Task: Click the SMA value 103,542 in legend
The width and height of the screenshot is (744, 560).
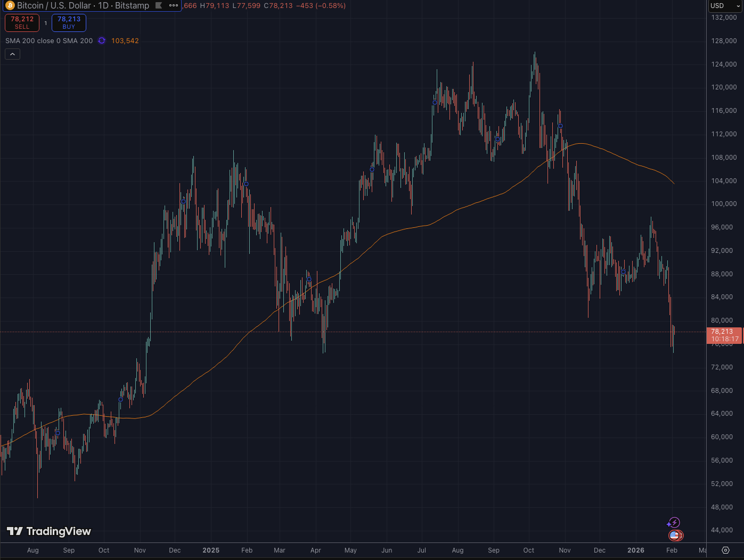Action: (x=125, y=41)
